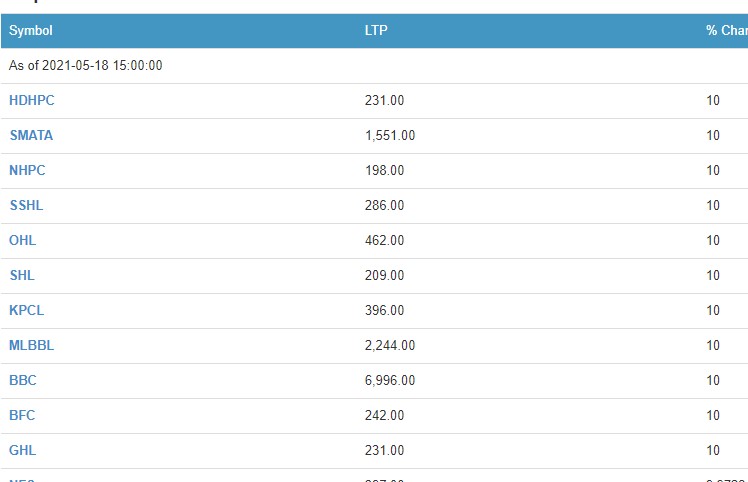Select the 462.00 LTP value
The height and width of the screenshot is (482, 748).
point(385,240)
